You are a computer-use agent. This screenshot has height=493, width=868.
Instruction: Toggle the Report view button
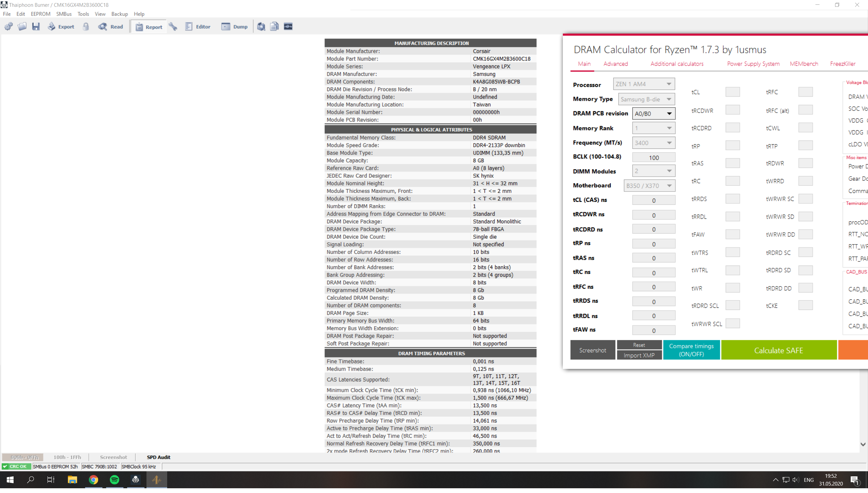(149, 27)
